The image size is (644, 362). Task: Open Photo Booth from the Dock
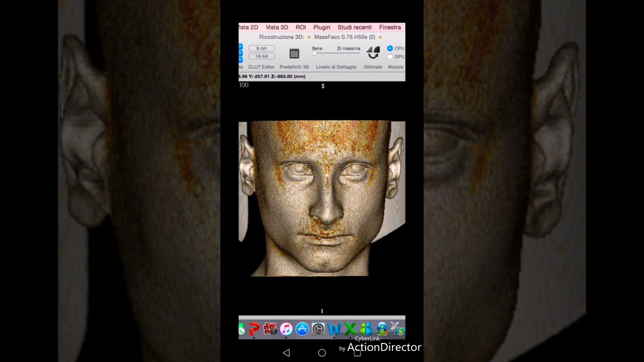(x=270, y=329)
